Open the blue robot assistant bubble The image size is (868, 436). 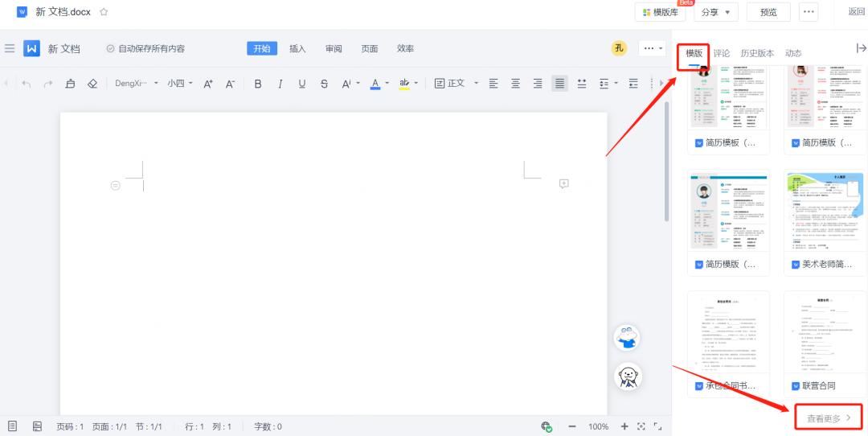pyautogui.click(x=627, y=337)
